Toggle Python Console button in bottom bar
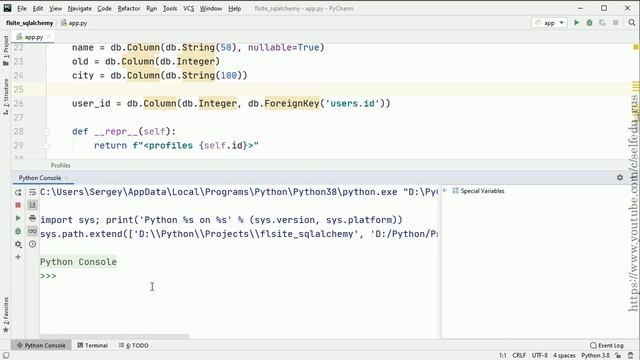This screenshot has height=360, width=640. click(41, 345)
